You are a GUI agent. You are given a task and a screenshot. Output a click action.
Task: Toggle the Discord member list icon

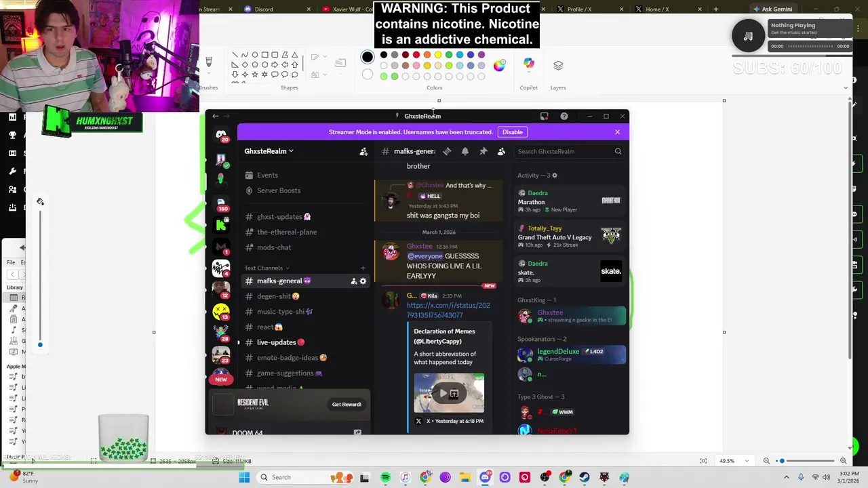tap(501, 151)
